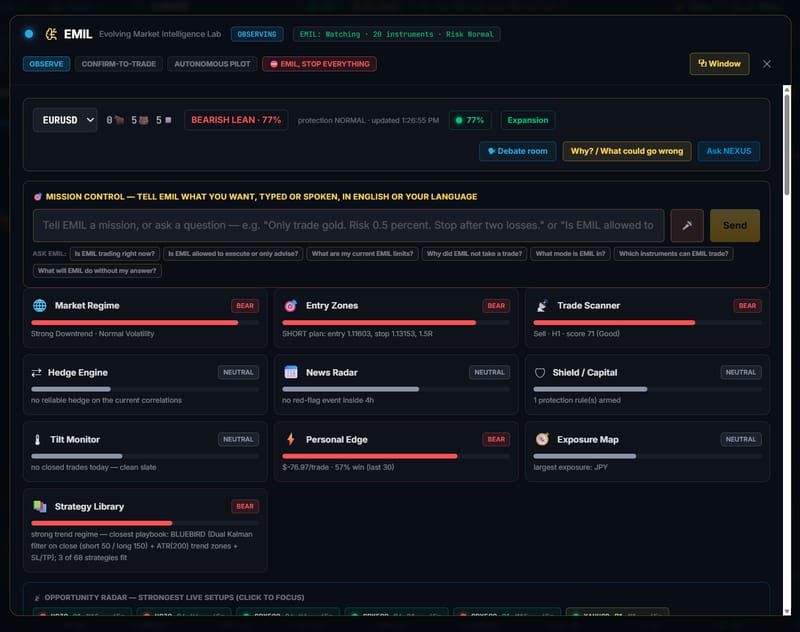Image resolution: width=800 pixels, height=632 pixels.
Task: Ask 'What mode is EMIL in?'
Action: 570,254
